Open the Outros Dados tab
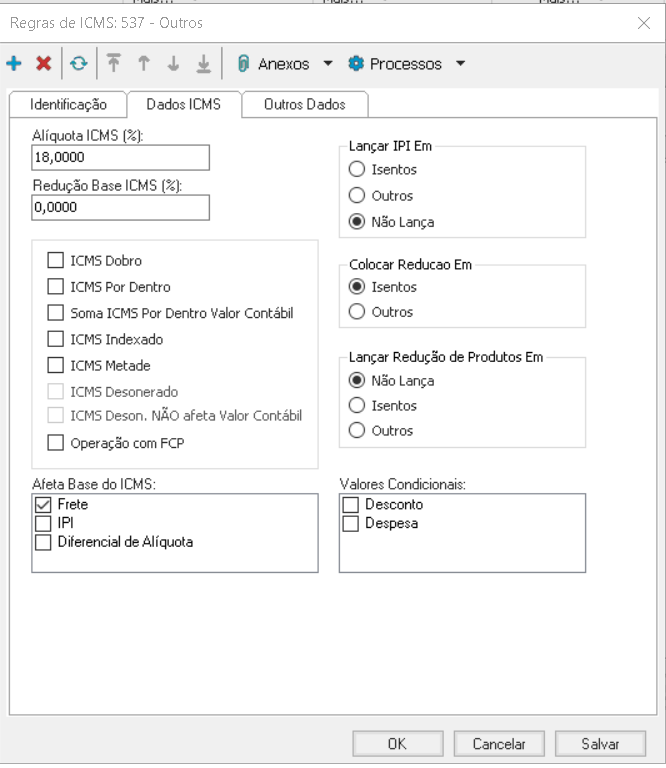The width and height of the screenshot is (666, 768). 304,104
